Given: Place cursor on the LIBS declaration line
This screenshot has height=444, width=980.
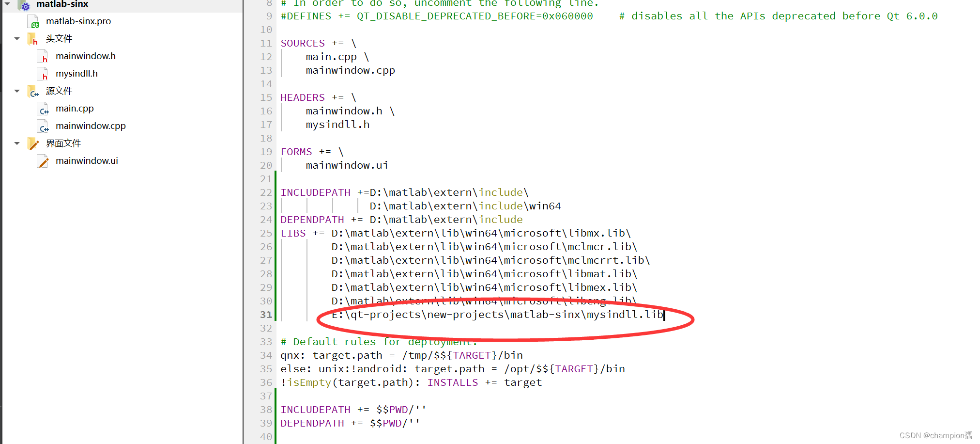Looking at the screenshot, I should 293,233.
